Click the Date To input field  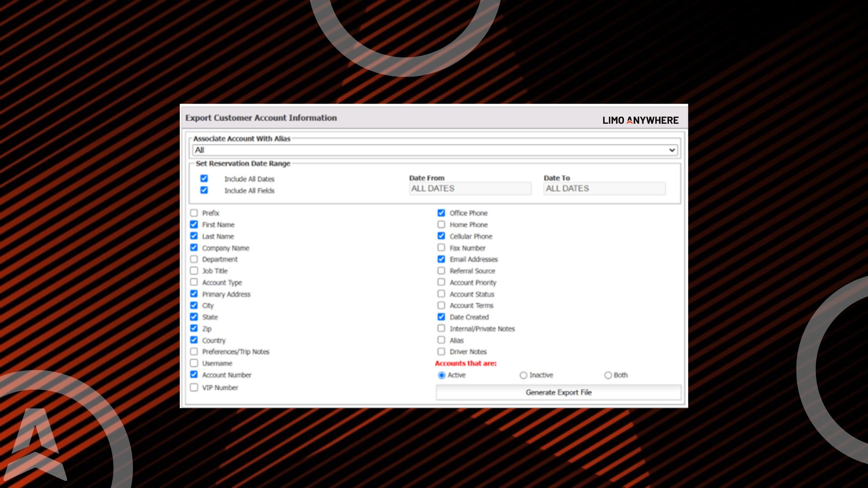tap(604, 189)
